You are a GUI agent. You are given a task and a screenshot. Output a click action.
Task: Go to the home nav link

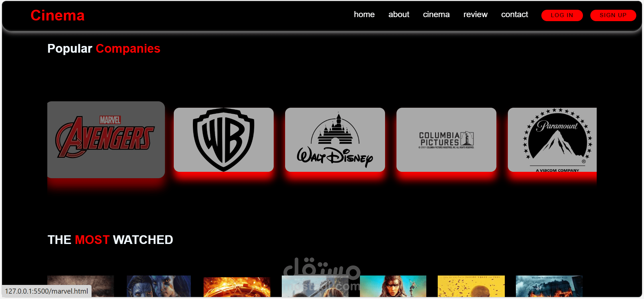[364, 14]
